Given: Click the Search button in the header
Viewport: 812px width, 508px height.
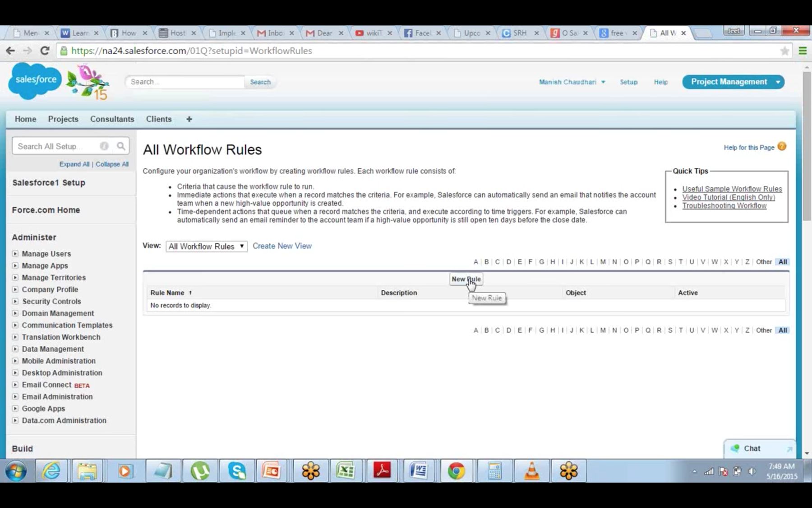Looking at the screenshot, I should pos(260,82).
